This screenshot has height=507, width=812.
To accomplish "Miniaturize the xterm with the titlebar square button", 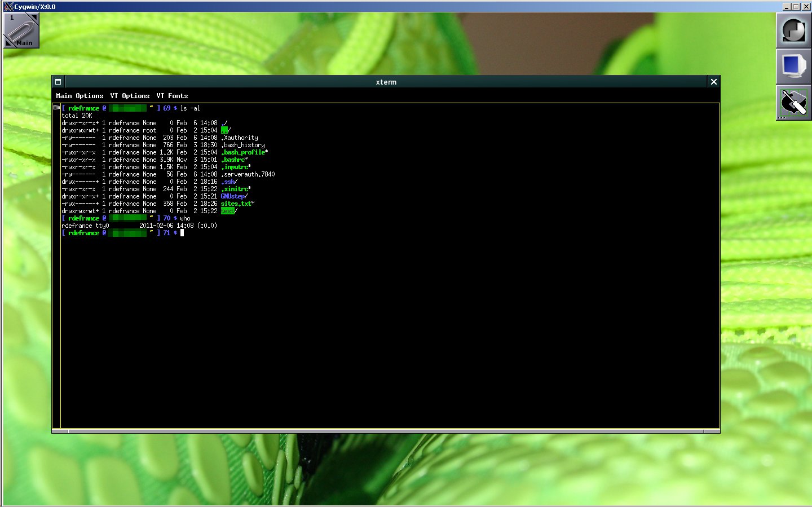I will pyautogui.click(x=58, y=82).
